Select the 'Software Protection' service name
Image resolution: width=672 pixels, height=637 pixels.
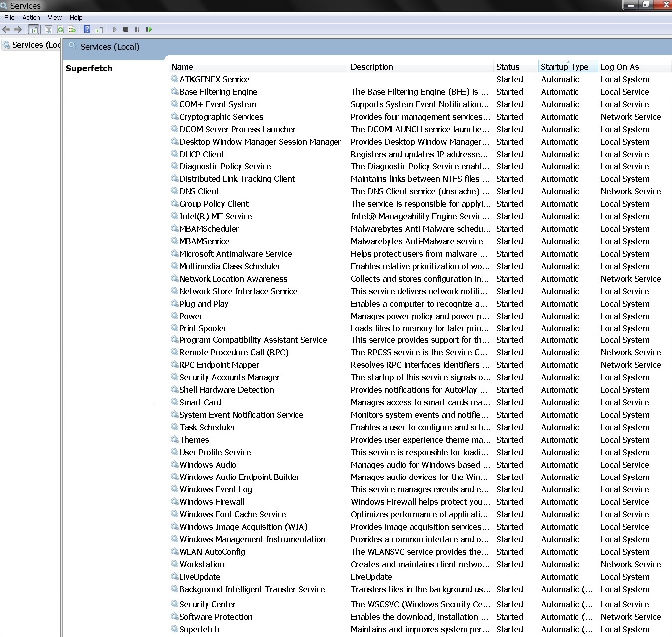pyautogui.click(x=216, y=617)
